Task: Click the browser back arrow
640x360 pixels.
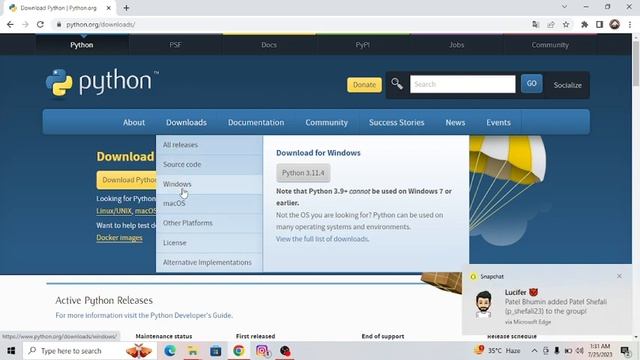Action: click(10, 24)
